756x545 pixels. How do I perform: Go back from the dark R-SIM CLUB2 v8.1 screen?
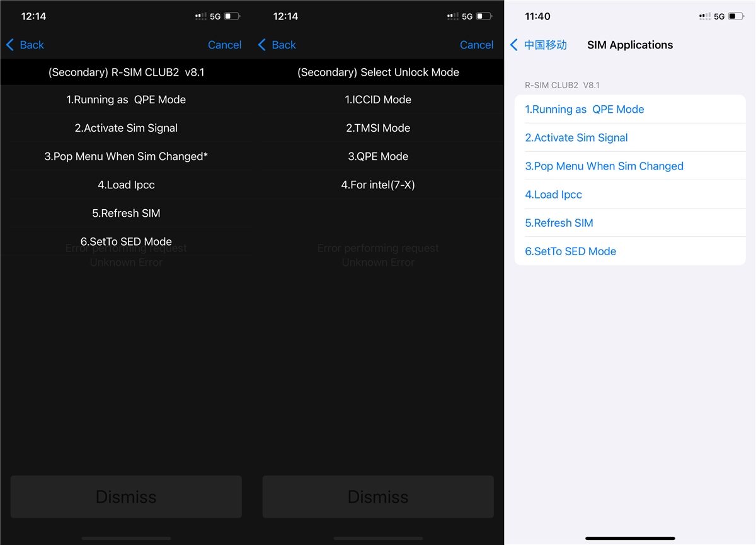coord(25,45)
